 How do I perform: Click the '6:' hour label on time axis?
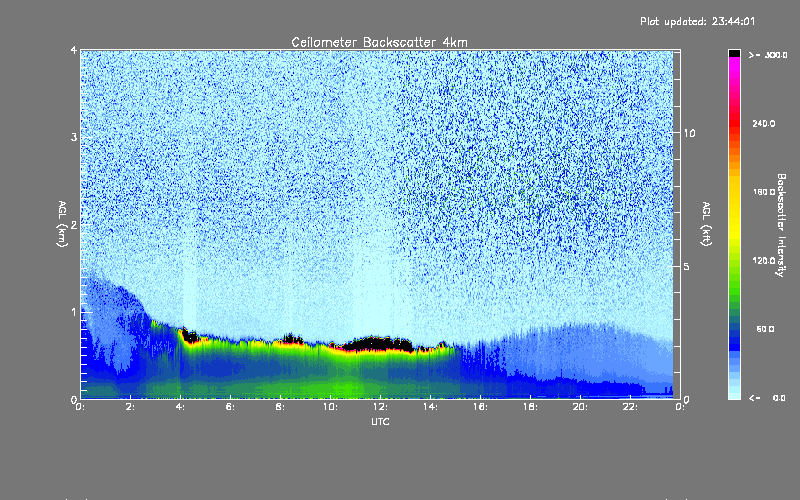pos(231,407)
